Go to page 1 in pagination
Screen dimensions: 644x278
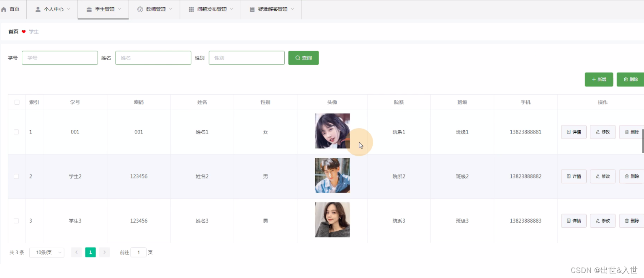pos(90,252)
